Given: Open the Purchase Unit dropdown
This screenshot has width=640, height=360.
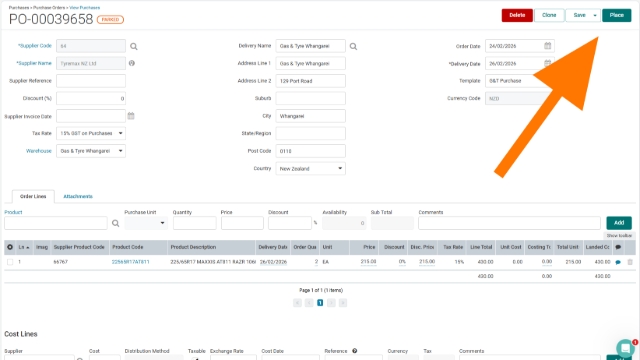Looking at the screenshot, I should [146, 223].
